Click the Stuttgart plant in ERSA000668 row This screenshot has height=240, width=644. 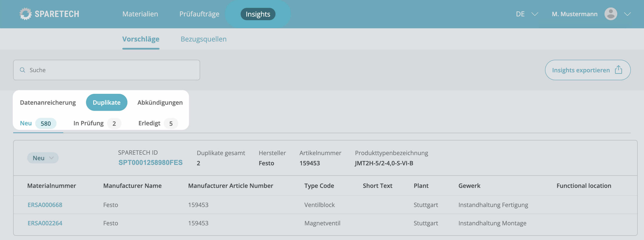pyautogui.click(x=426, y=205)
